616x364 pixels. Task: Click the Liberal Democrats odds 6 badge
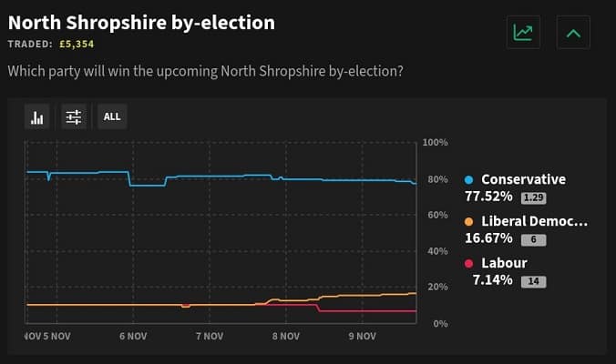tap(533, 239)
